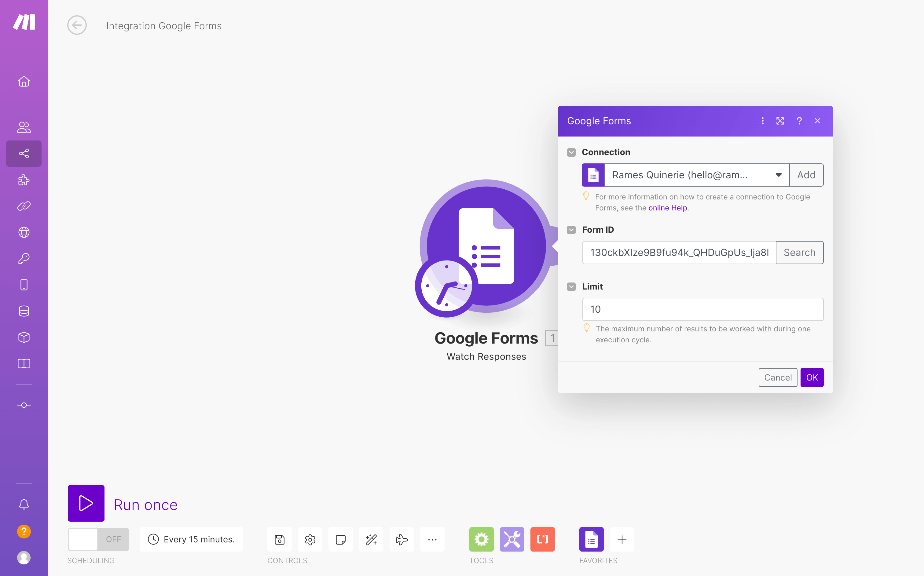Image resolution: width=924 pixels, height=576 pixels.
Task: Click the home icon in sidebar
Action: pos(24,82)
